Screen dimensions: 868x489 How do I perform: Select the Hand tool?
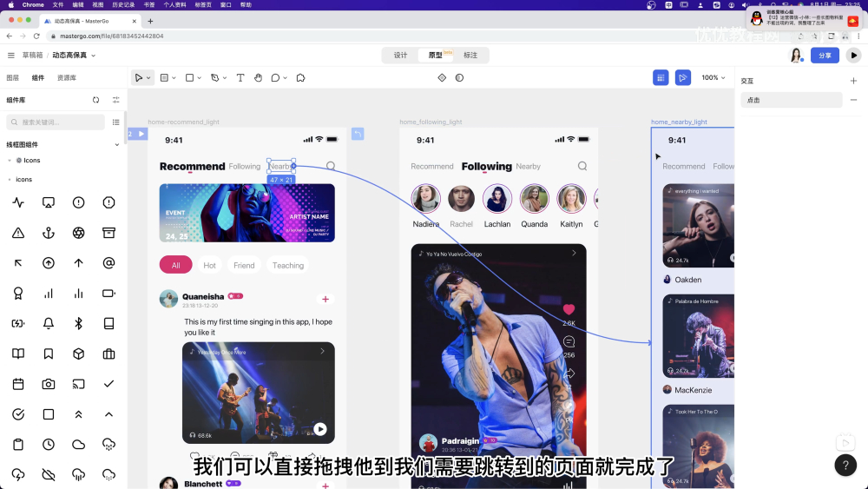point(258,78)
